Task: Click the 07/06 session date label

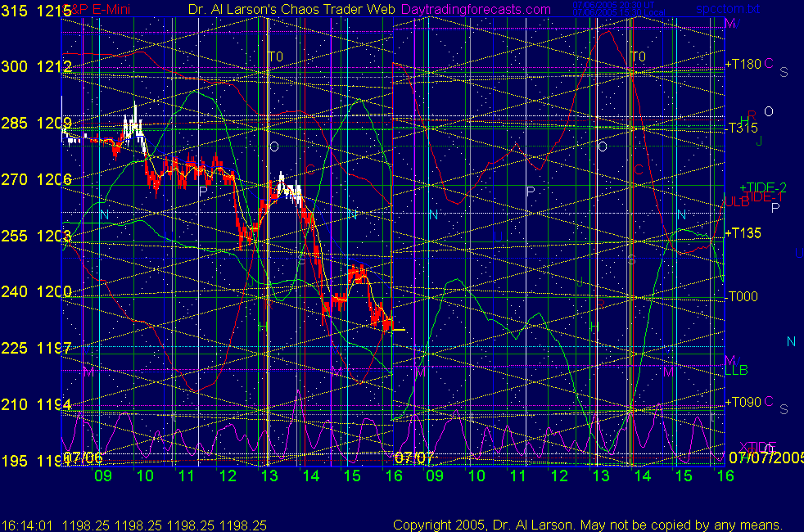Action: pos(84,458)
